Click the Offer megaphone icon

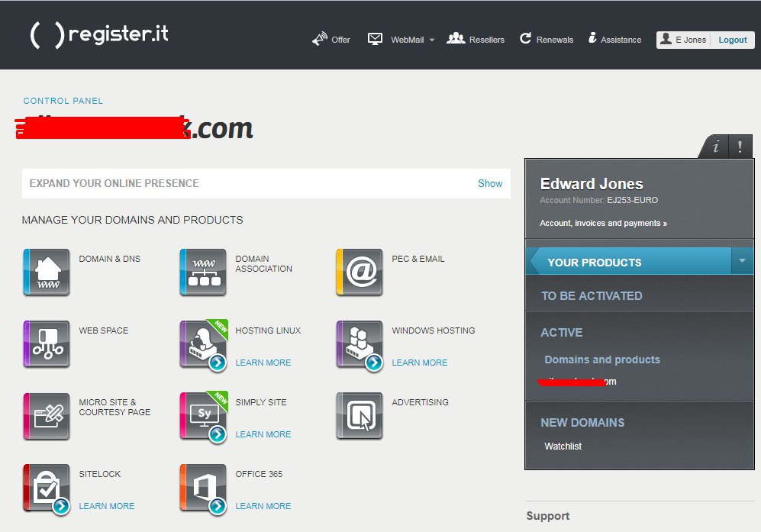(x=320, y=39)
